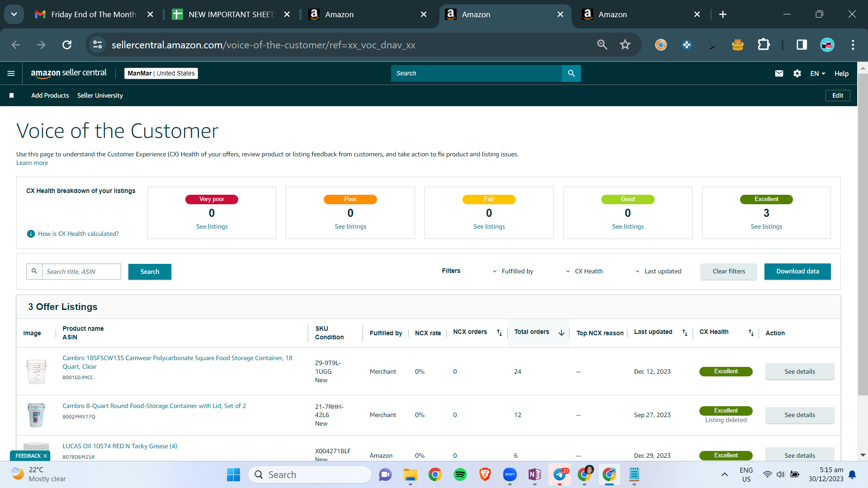Image resolution: width=868 pixels, height=488 pixels.
Task: Sort by NCX orders arrows
Action: click(x=500, y=333)
